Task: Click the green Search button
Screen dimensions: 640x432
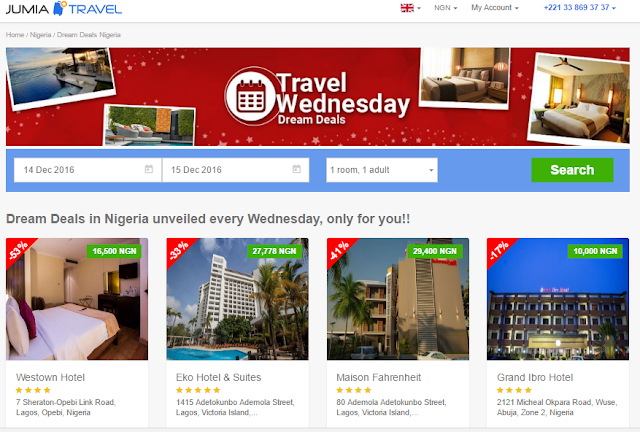Action: tap(572, 170)
